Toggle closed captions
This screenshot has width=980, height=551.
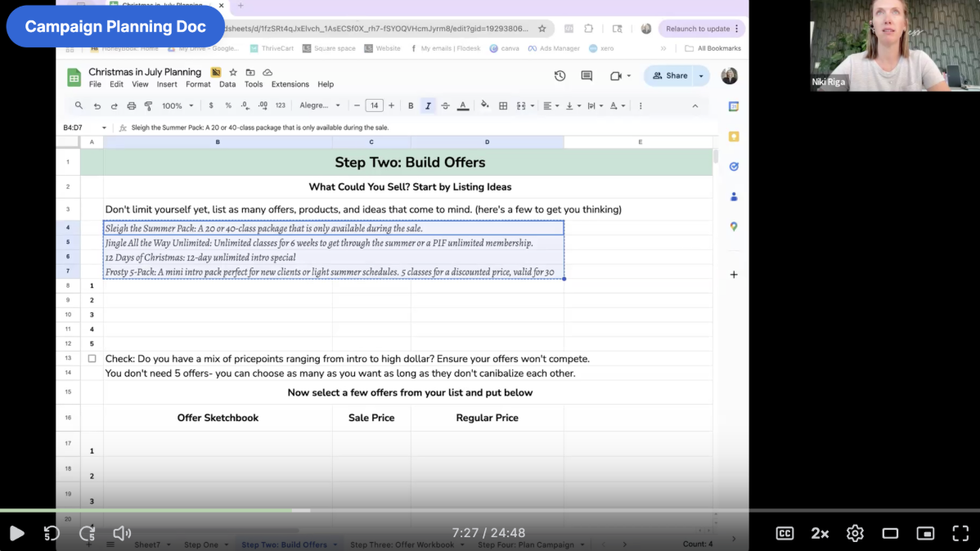tap(784, 533)
